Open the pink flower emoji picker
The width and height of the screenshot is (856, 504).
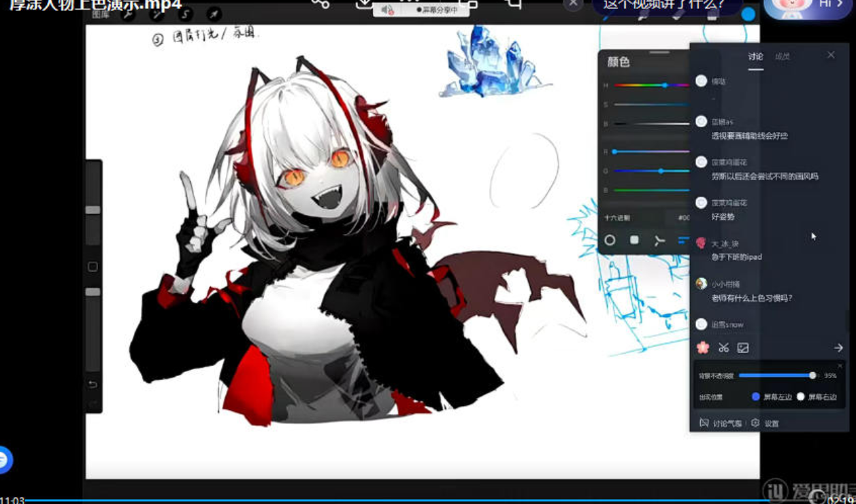pyautogui.click(x=703, y=348)
